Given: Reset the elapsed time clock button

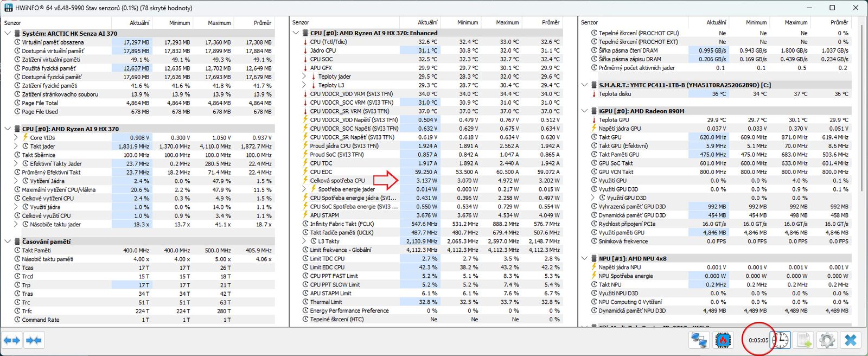Looking at the screenshot, I should click(781, 340).
